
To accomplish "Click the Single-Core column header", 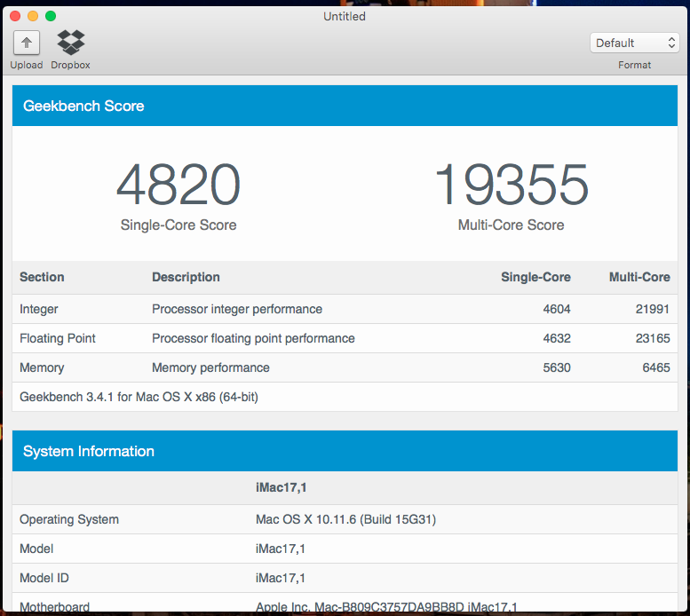I will pyautogui.click(x=535, y=277).
